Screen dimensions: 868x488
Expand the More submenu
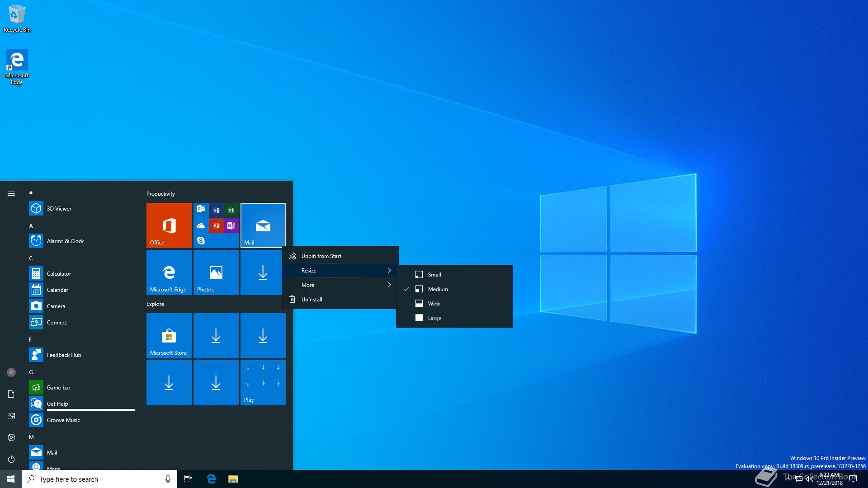[340, 285]
